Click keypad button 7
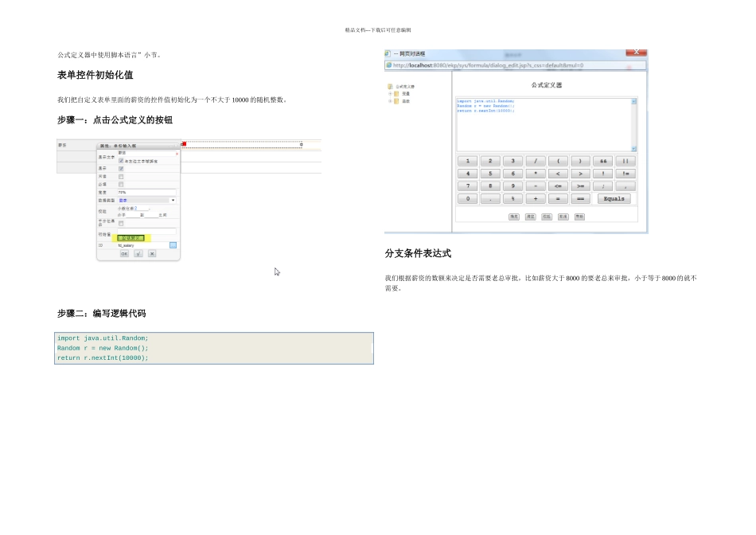Screen dimensions: 756x535 pyautogui.click(x=468, y=186)
